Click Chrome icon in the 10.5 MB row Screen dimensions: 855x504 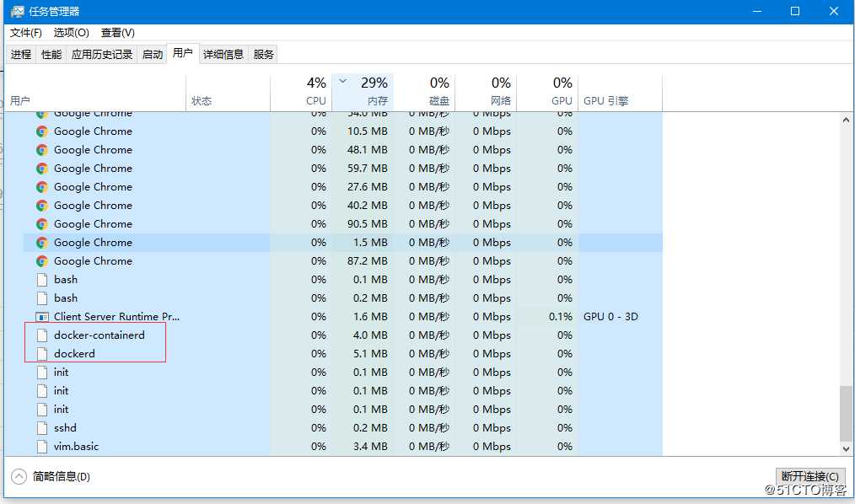coord(42,131)
